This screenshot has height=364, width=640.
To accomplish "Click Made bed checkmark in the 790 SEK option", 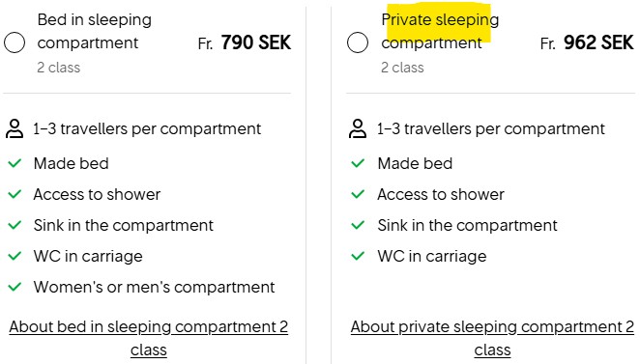I will coord(15,163).
